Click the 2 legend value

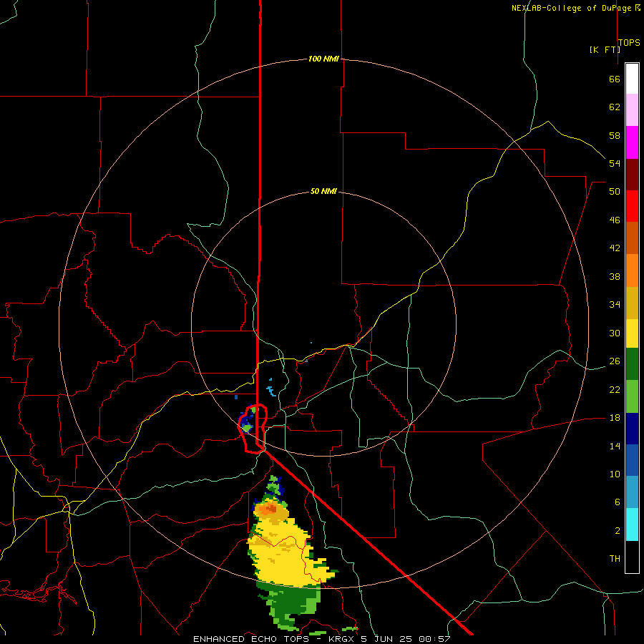pyautogui.click(x=617, y=531)
